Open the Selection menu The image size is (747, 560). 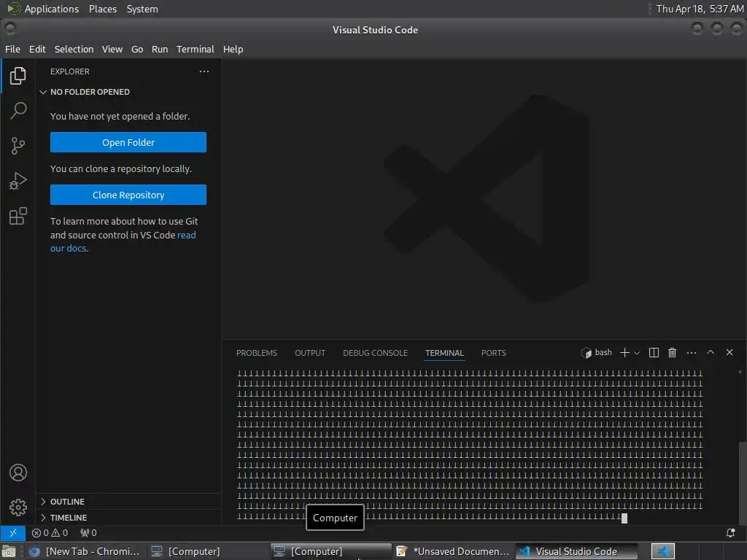coord(74,49)
